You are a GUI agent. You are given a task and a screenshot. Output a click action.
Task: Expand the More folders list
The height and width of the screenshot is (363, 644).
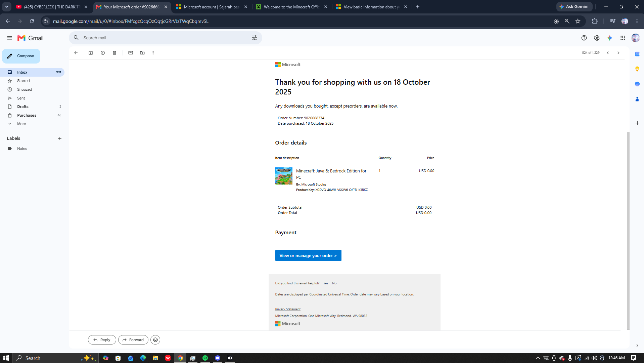coord(32,124)
